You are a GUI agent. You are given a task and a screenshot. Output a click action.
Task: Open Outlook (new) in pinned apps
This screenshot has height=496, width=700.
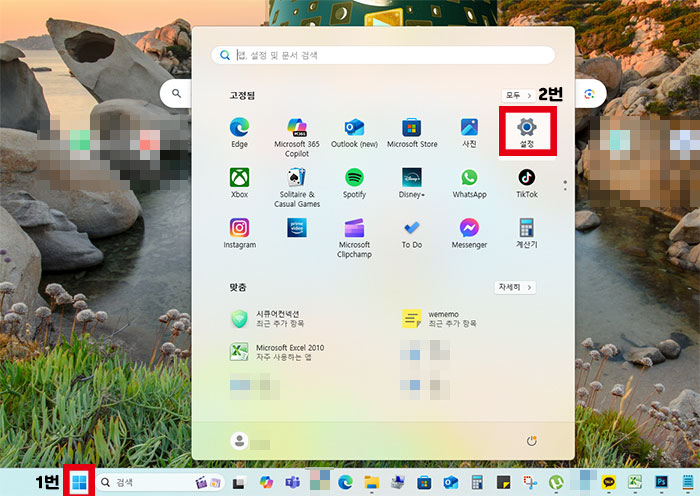(x=354, y=133)
